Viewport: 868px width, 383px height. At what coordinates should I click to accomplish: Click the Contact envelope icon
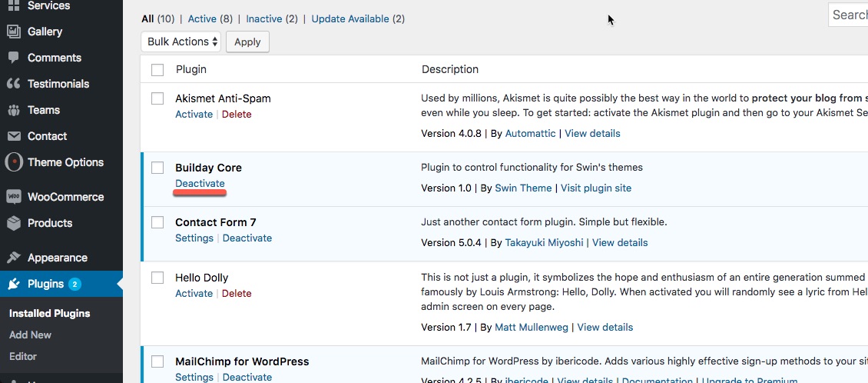click(x=13, y=136)
